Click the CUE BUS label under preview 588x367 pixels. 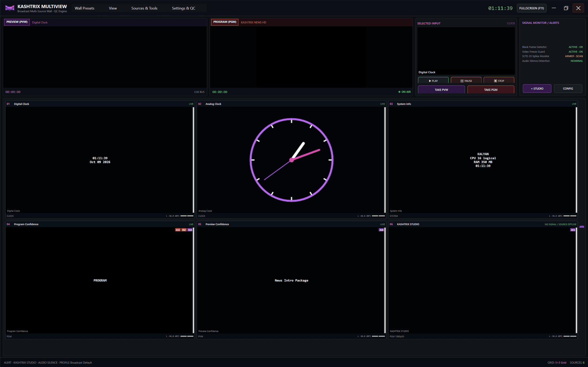[199, 92]
